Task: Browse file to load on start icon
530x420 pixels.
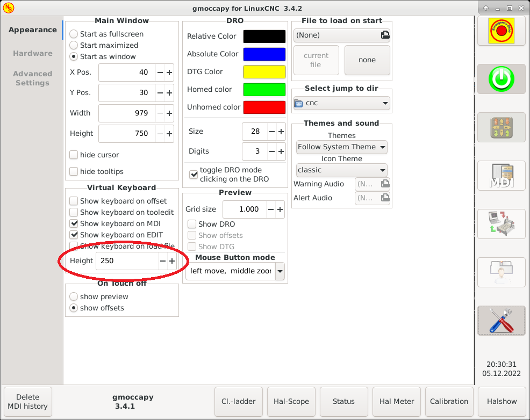Action: (x=385, y=35)
